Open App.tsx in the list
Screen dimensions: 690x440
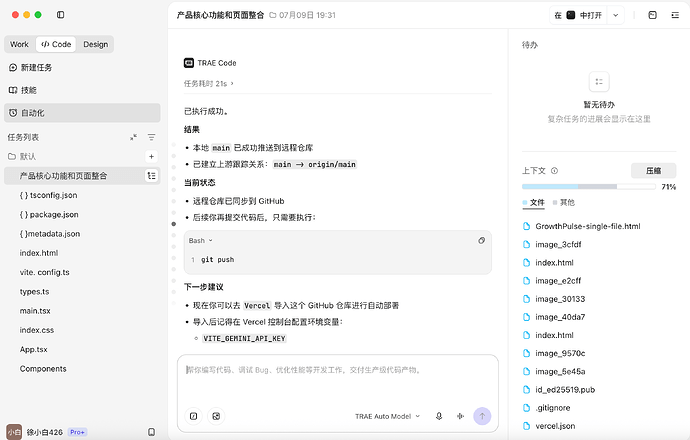pyautogui.click(x=33, y=350)
